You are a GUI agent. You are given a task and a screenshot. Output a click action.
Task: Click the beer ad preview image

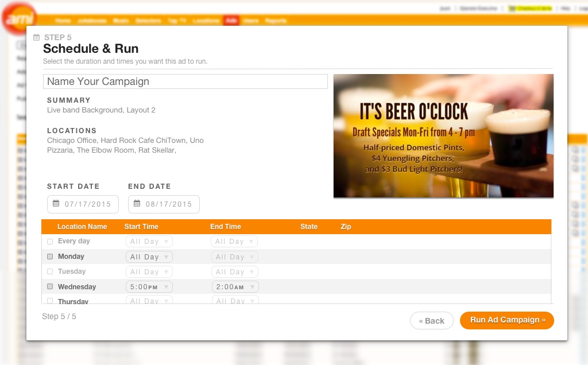443,136
